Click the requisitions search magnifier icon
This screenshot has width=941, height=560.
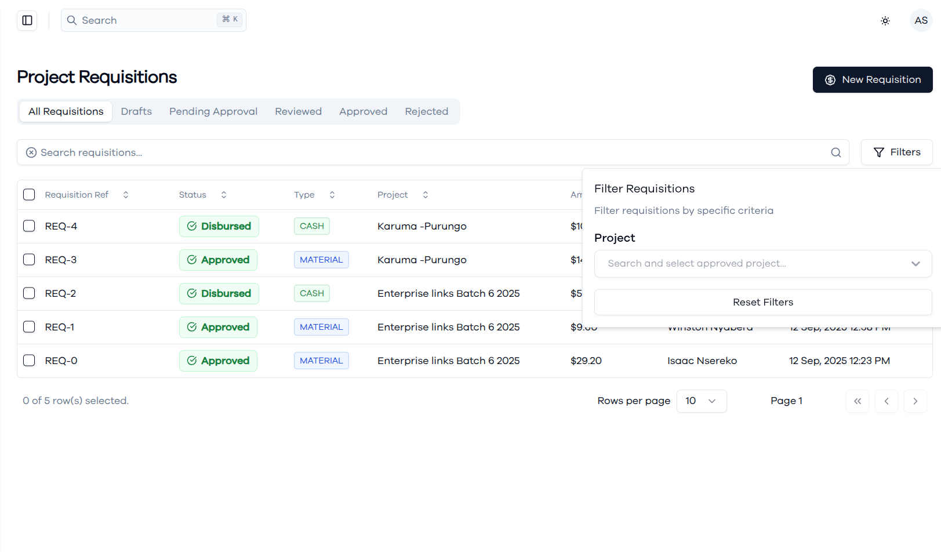[836, 152]
